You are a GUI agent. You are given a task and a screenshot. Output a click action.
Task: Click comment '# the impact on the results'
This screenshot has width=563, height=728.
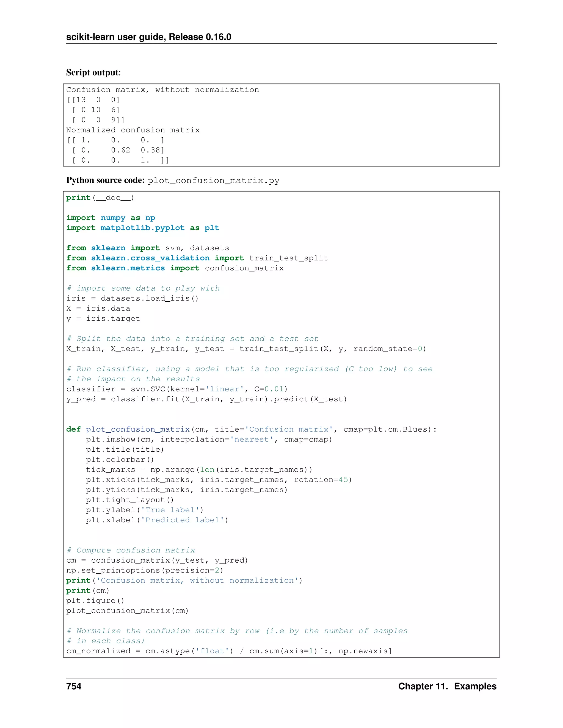pos(133,379)
